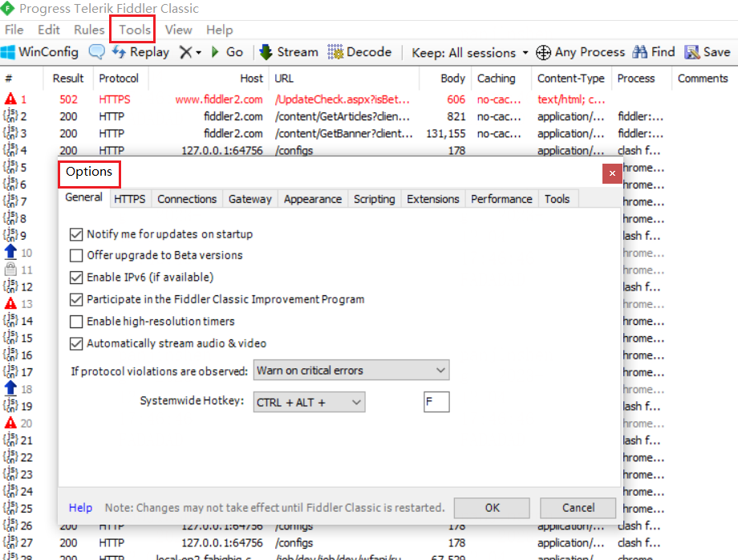Viewport: 738px width, 560px height.
Task: Click the lock icon of session 11
Action: click(10, 270)
